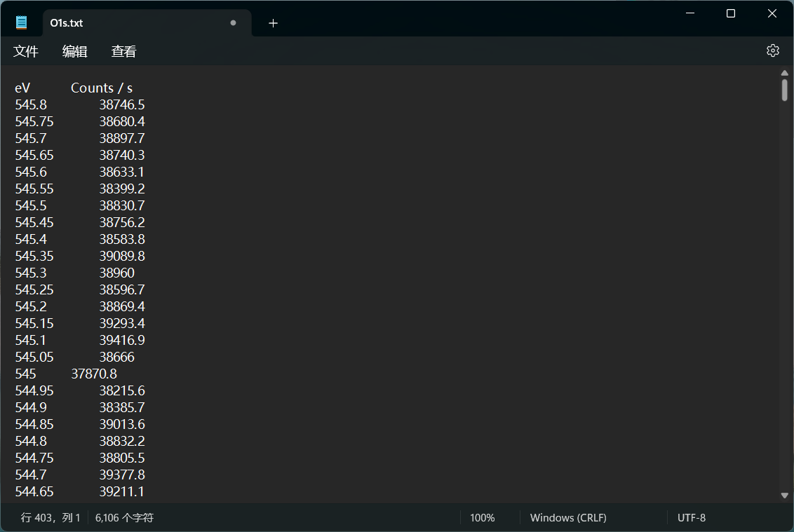Click on value 38805.5
This screenshot has width=794, height=532.
(x=122, y=458)
